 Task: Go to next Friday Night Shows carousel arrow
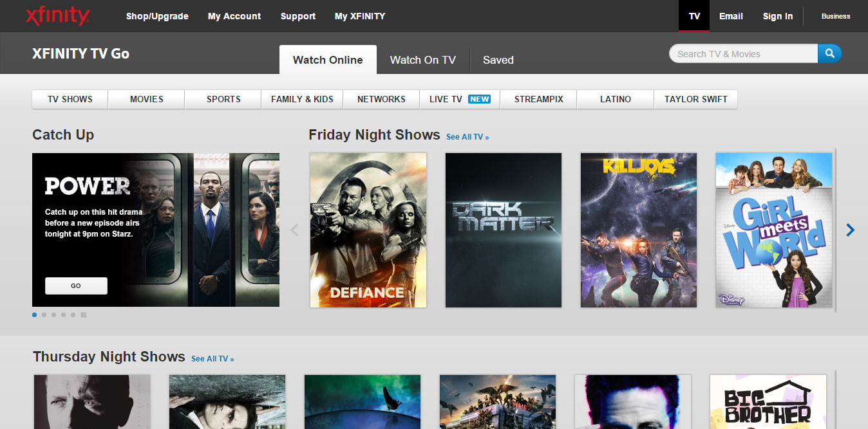(x=851, y=230)
